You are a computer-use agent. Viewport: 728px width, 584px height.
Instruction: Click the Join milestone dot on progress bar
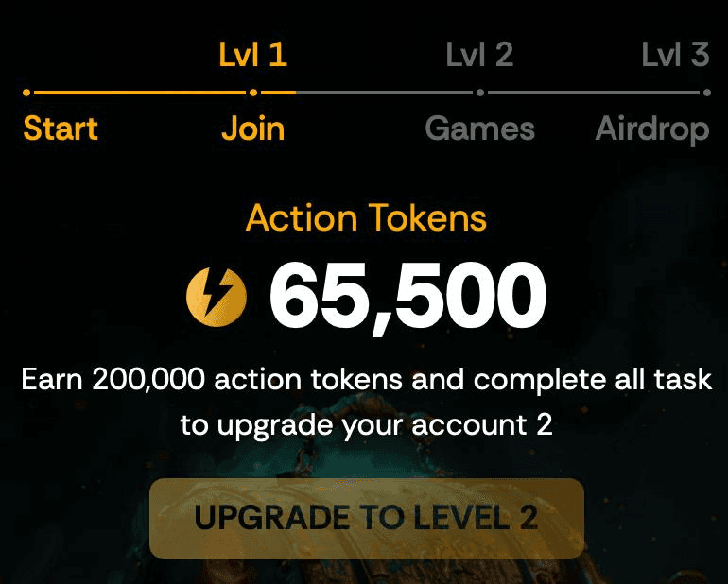(x=253, y=93)
